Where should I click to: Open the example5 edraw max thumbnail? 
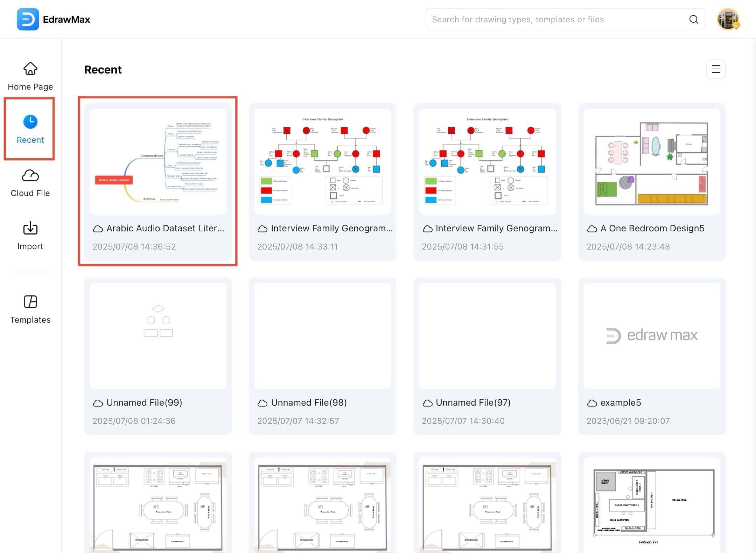[652, 336]
